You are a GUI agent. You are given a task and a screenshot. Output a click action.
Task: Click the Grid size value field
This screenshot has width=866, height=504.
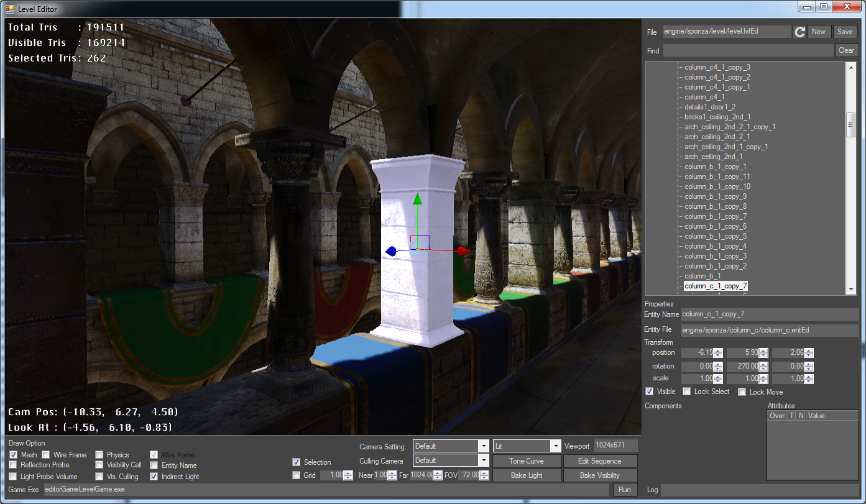pos(333,475)
